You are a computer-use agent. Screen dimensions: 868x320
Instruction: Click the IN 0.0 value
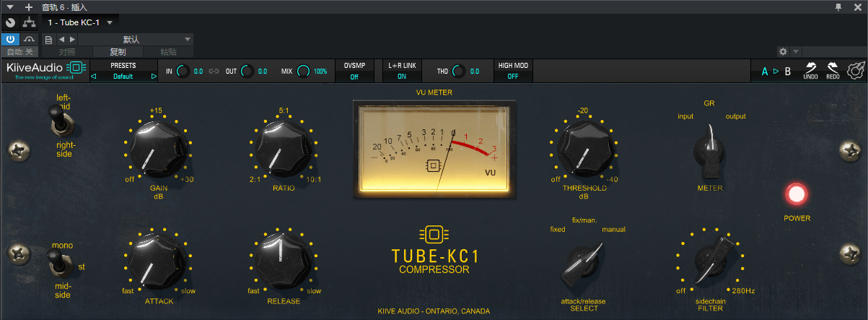coord(198,72)
